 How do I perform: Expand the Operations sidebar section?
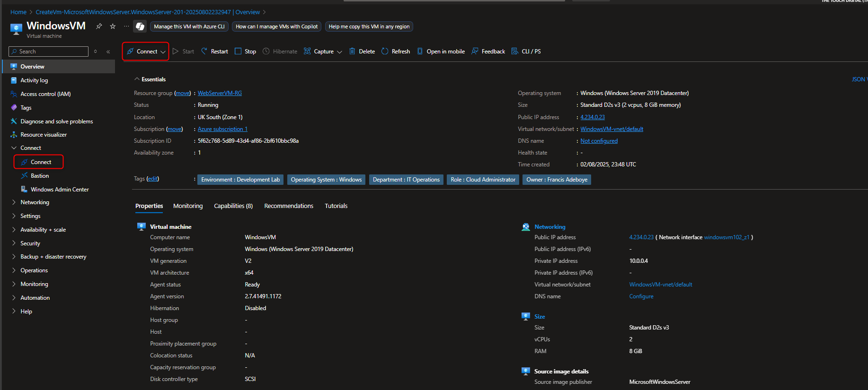[x=34, y=270]
